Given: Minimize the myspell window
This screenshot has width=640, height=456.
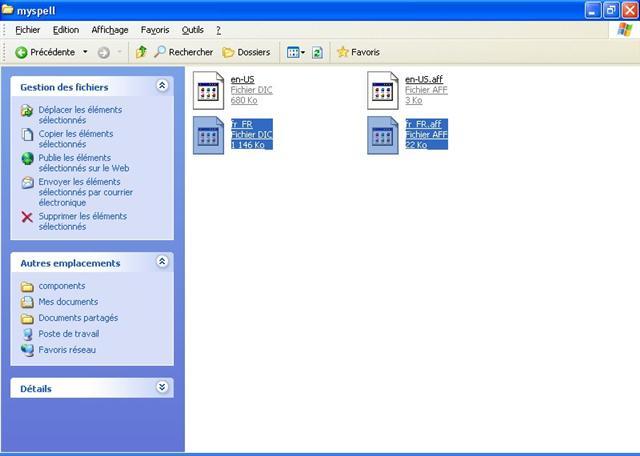Looking at the screenshot, I should tap(593, 10).
